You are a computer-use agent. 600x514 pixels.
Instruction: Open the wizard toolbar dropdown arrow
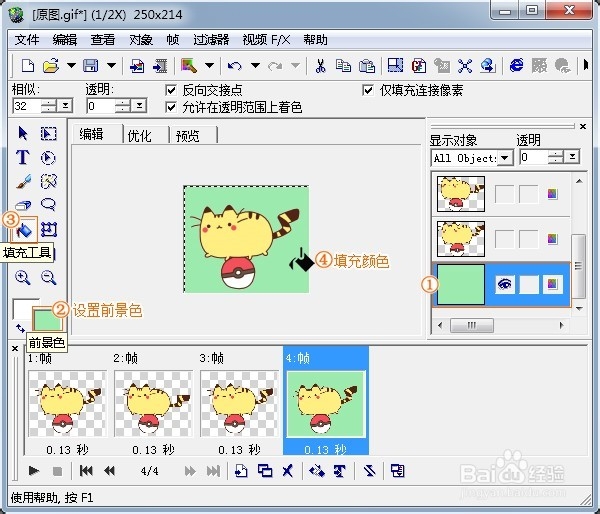click(209, 65)
